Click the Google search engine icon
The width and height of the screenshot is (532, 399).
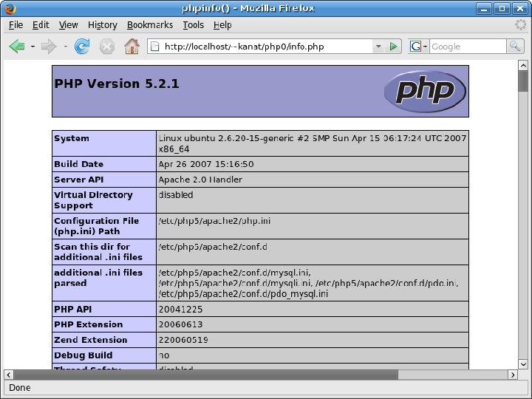415,46
